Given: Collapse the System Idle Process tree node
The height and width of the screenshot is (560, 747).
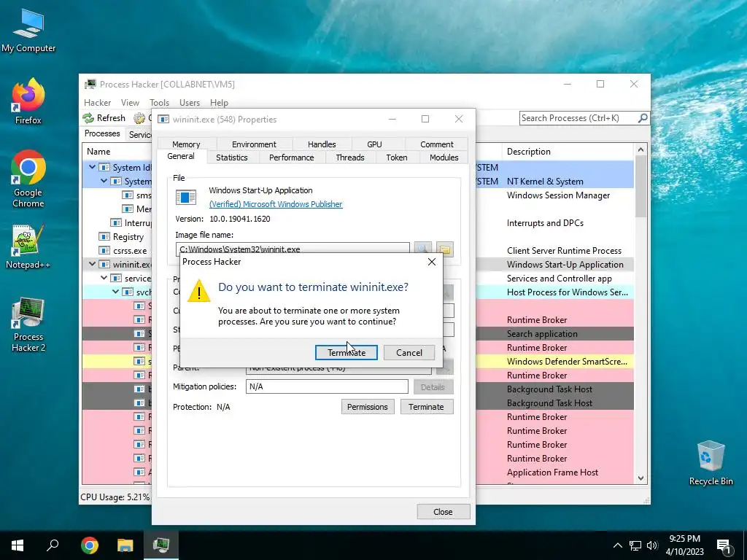Looking at the screenshot, I should (92, 167).
